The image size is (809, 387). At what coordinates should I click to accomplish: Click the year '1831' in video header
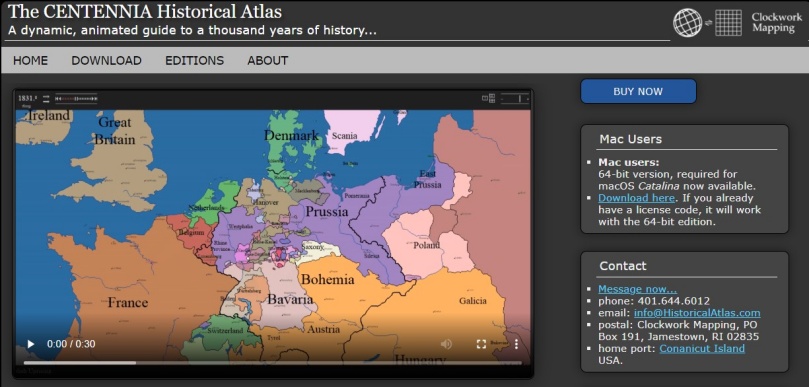coord(27,98)
